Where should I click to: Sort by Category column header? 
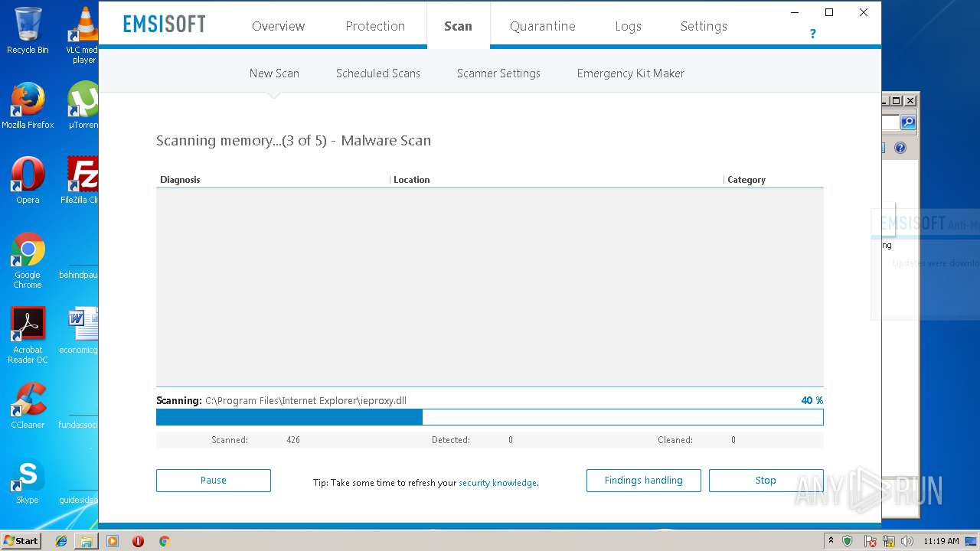click(746, 180)
